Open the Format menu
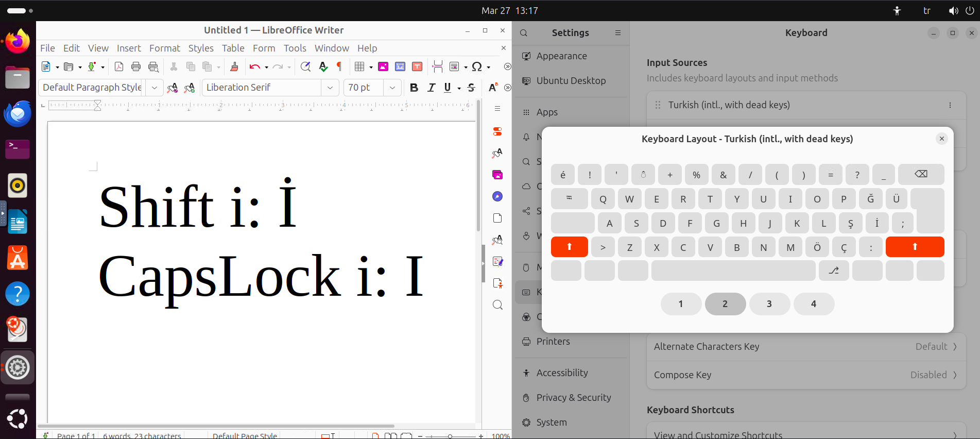Viewport: 980px width, 439px height. point(164,48)
